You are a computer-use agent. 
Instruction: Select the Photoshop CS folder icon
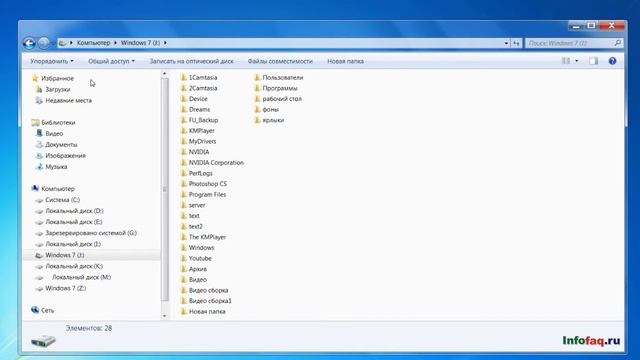pos(184,183)
